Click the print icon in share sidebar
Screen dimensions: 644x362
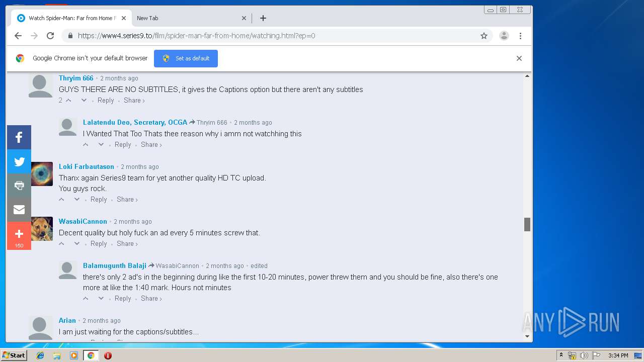[x=19, y=186]
